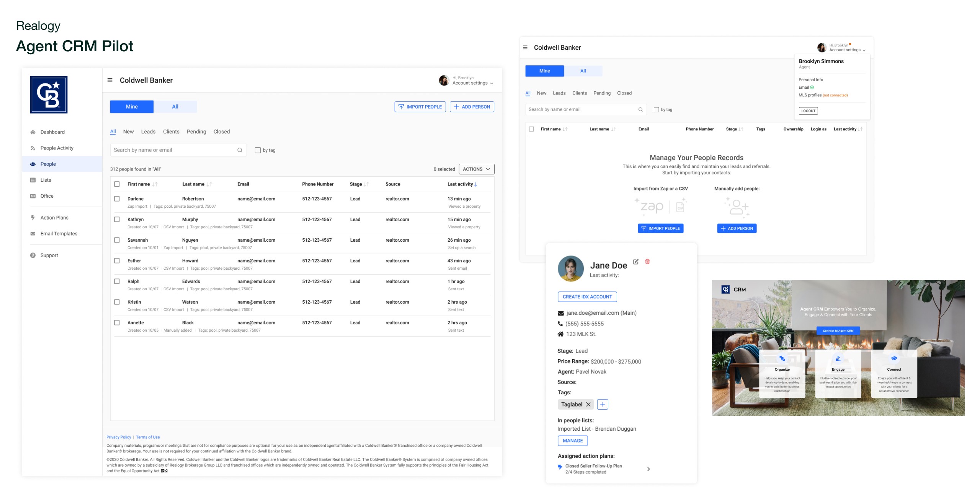Check the box for Darlene Robertson
Image resolution: width=980 pixels, height=498 pixels.
(x=117, y=199)
